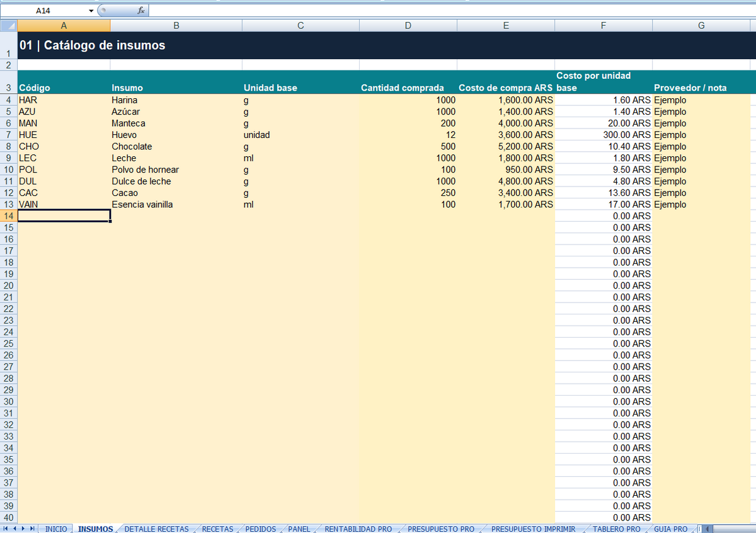Jump to the last sheet tab with the navigation arrow
Screen dimensions: 756x533
click(x=32, y=529)
